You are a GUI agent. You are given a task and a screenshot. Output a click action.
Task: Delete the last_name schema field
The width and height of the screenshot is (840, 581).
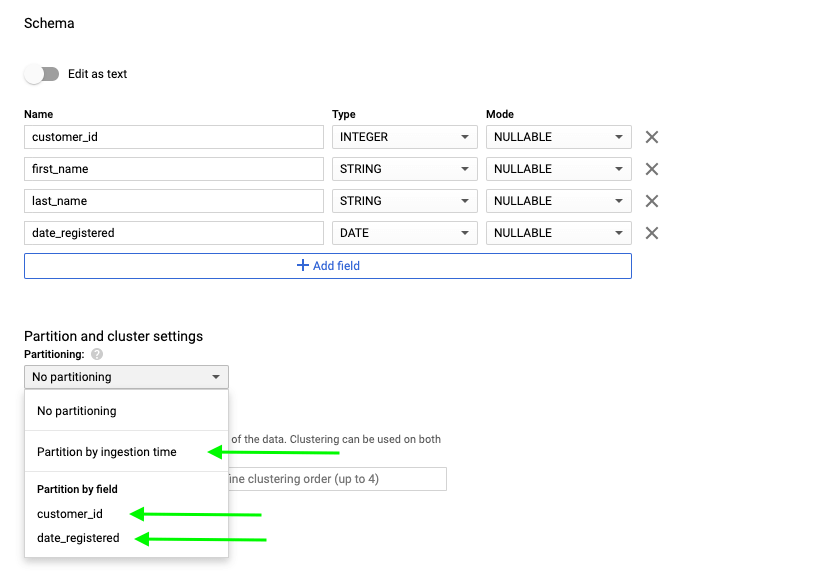651,201
